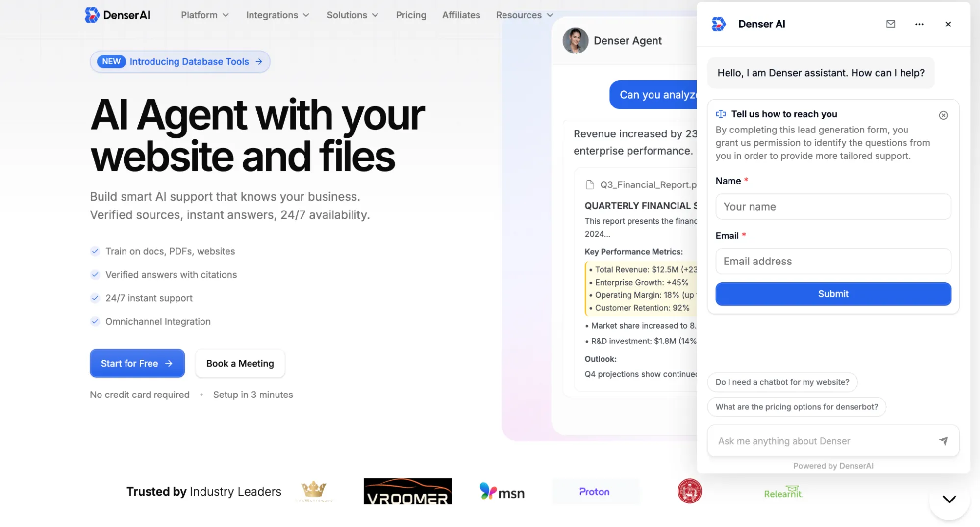
Task: Open the envelope icon in the chat header
Action: [891, 24]
